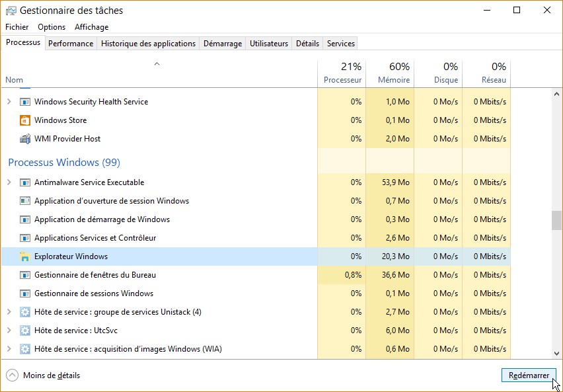Expand the Antimalware Service Executable row

(x=9, y=182)
